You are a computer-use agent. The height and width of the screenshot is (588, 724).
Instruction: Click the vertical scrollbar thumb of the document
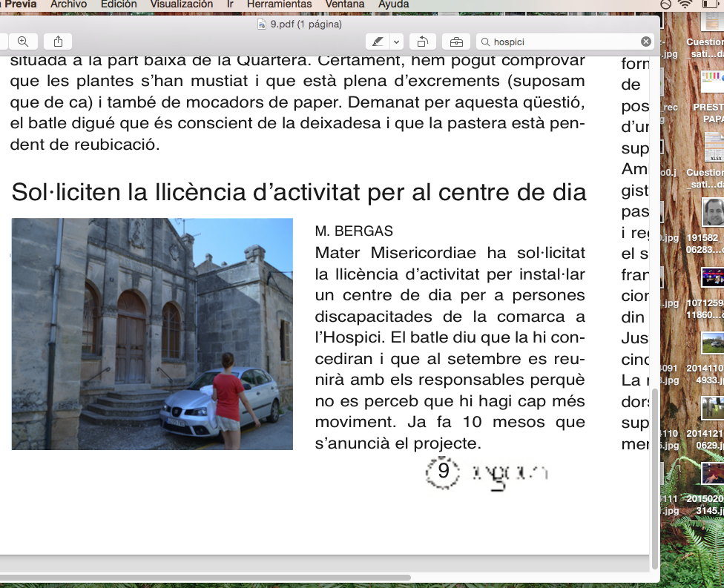(x=654, y=475)
